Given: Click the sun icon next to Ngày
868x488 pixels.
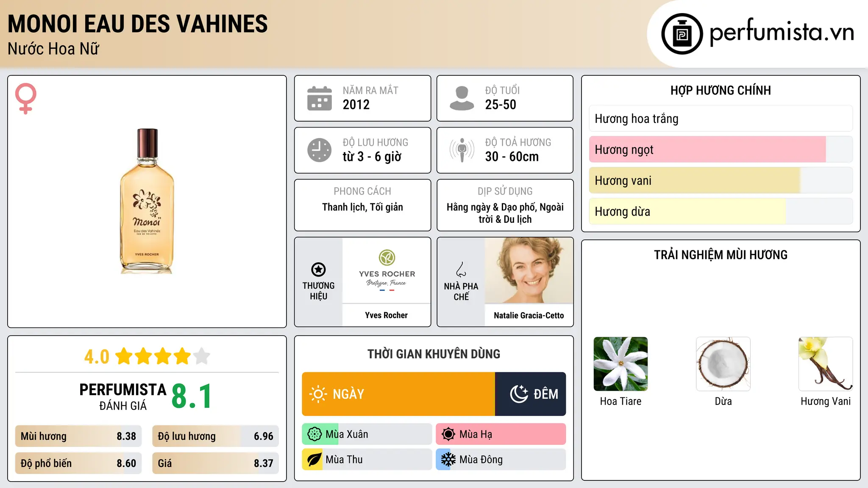Looking at the screenshot, I should [x=318, y=394].
